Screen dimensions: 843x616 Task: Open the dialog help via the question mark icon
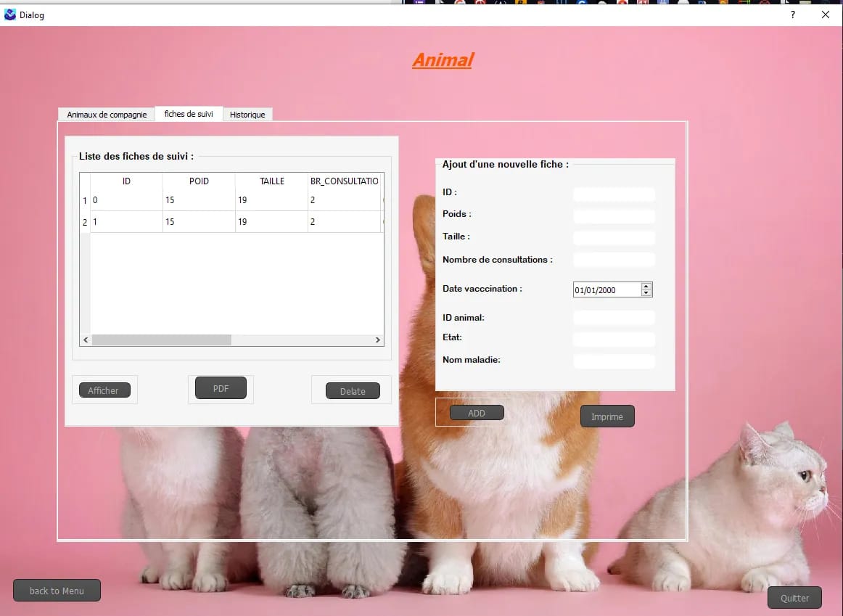coord(792,15)
